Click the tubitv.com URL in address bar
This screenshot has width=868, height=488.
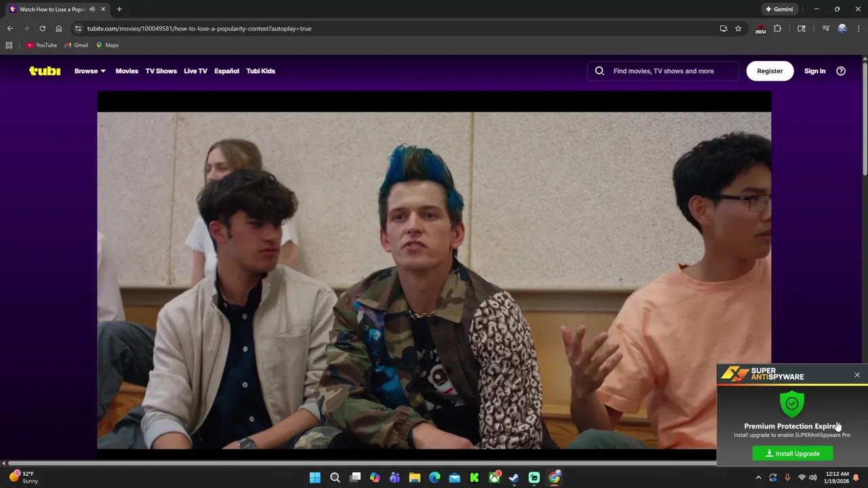199,28
